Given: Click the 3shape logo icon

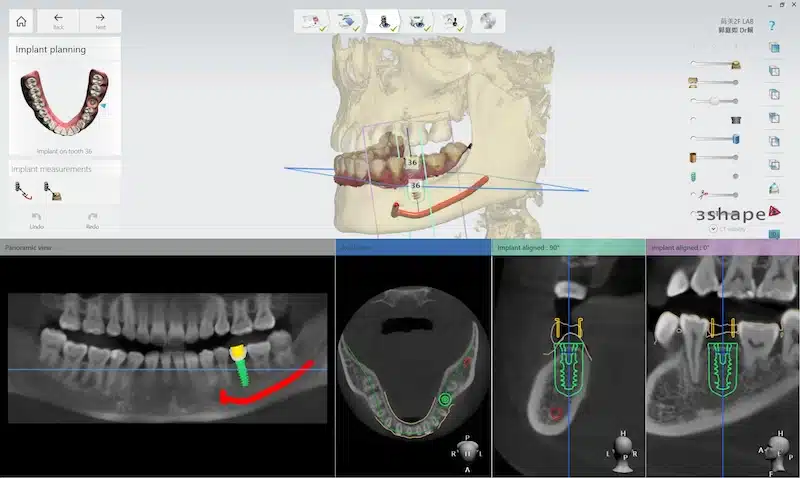Looking at the screenshot, I should click(774, 211).
